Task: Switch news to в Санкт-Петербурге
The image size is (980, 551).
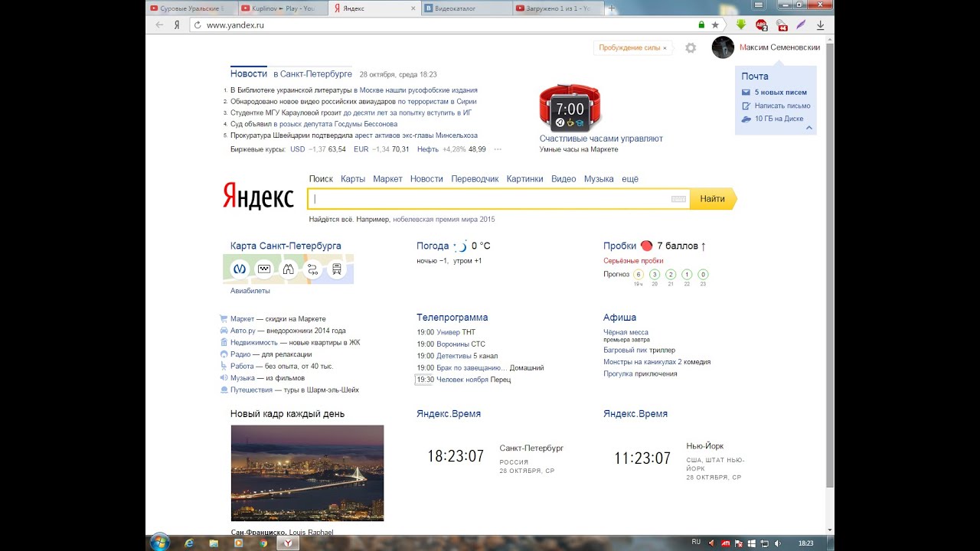Action: (312, 74)
